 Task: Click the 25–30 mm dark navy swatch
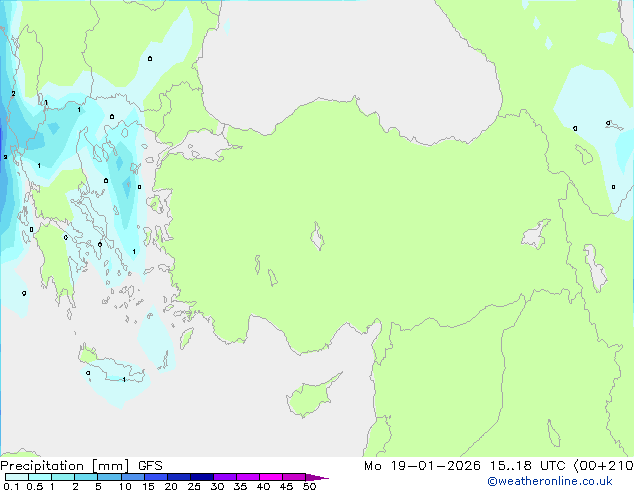(x=202, y=477)
